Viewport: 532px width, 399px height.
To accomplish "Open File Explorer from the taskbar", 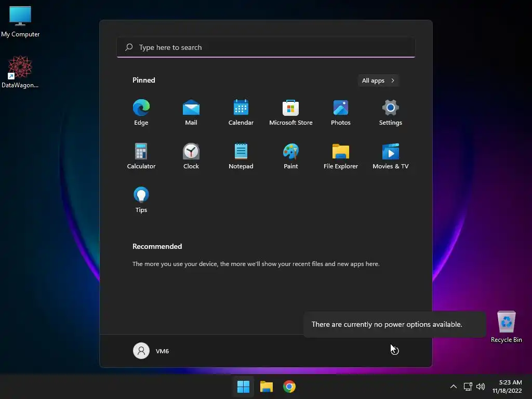I will pos(267,387).
